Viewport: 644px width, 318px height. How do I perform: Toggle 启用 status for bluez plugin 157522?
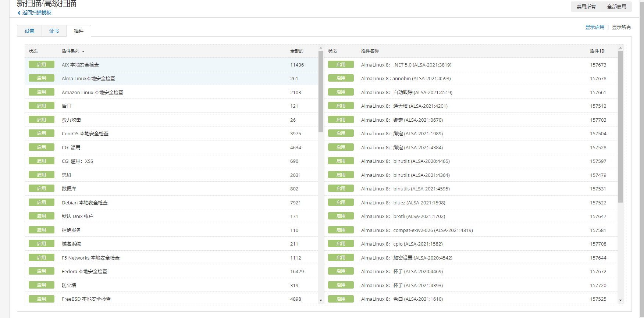tap(341, 202)
